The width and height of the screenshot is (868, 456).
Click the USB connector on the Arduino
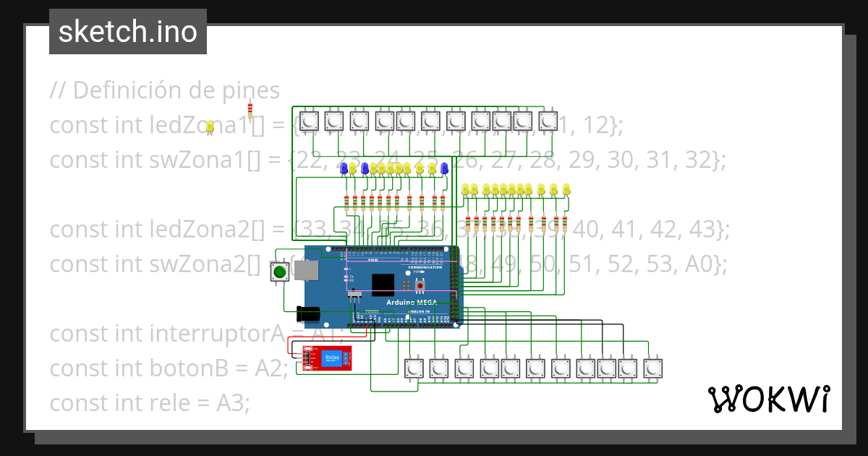307,269
